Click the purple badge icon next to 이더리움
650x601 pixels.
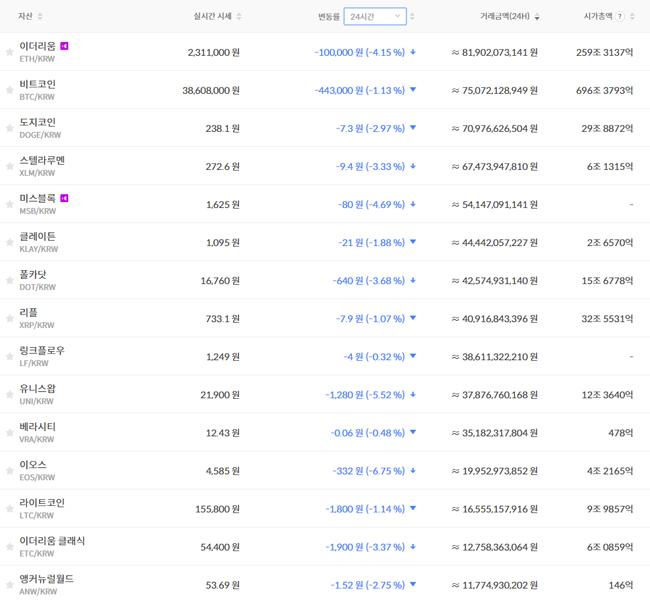click(x=65, y=46)
